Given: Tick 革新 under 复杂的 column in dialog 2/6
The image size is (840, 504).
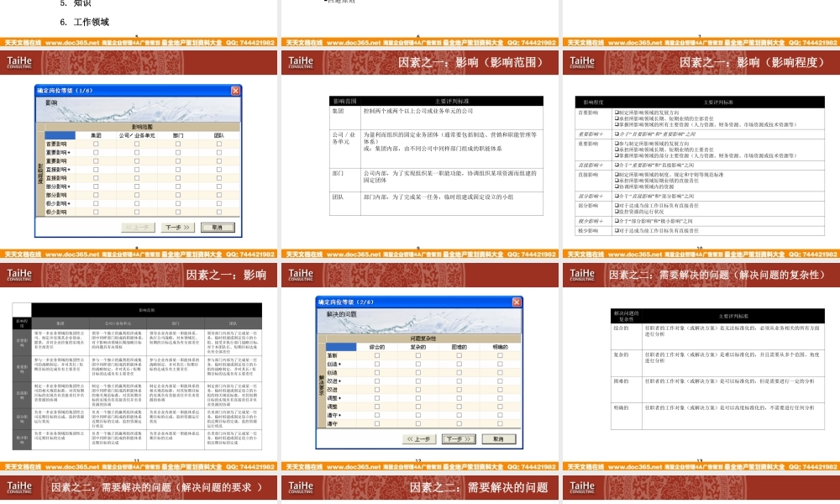Looking at the screenshot, I should click(x=417, y=355).
